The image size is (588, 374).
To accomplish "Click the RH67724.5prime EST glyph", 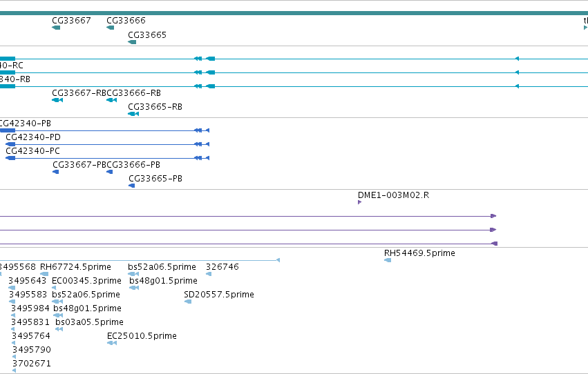I will pos(44,274).
